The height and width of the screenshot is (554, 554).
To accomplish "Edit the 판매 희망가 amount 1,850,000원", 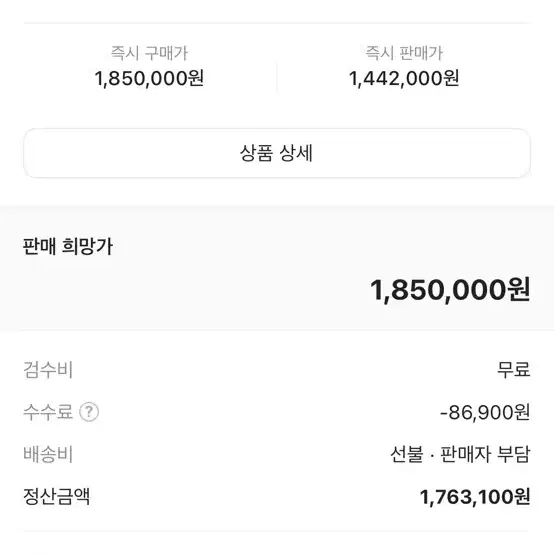I will pyautogui.click(x=450, y=290).
